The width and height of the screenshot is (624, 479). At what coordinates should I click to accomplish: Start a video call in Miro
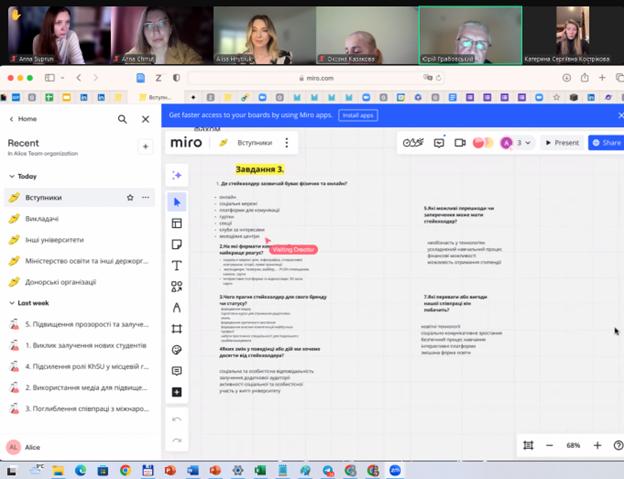coord(460,142)
